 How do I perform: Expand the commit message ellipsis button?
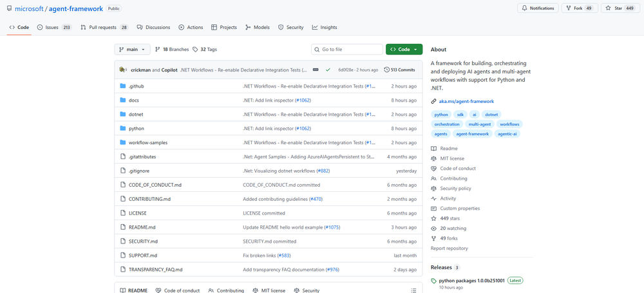click(x=316, y=70)
